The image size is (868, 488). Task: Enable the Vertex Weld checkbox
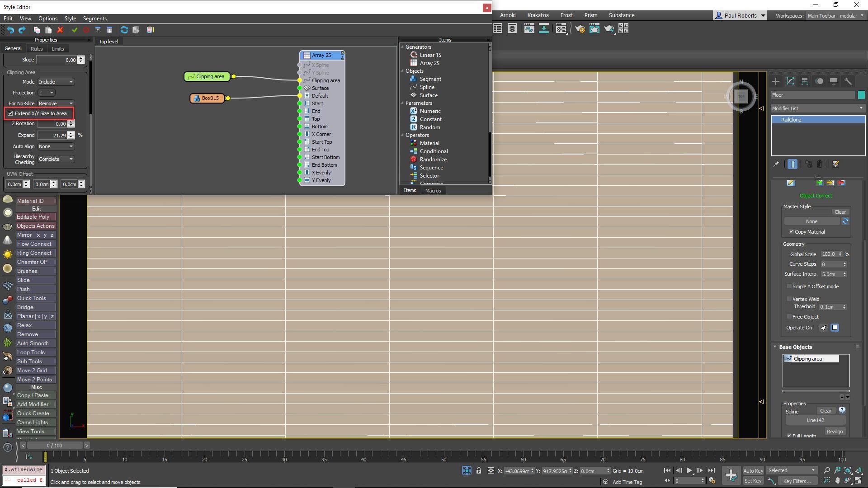point(789,299)
